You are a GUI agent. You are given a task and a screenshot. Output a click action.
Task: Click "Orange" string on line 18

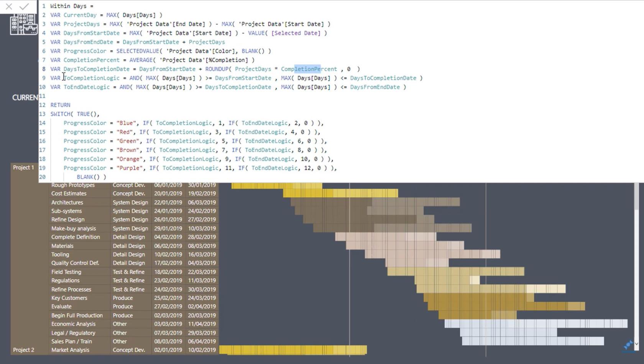[129, 159]
